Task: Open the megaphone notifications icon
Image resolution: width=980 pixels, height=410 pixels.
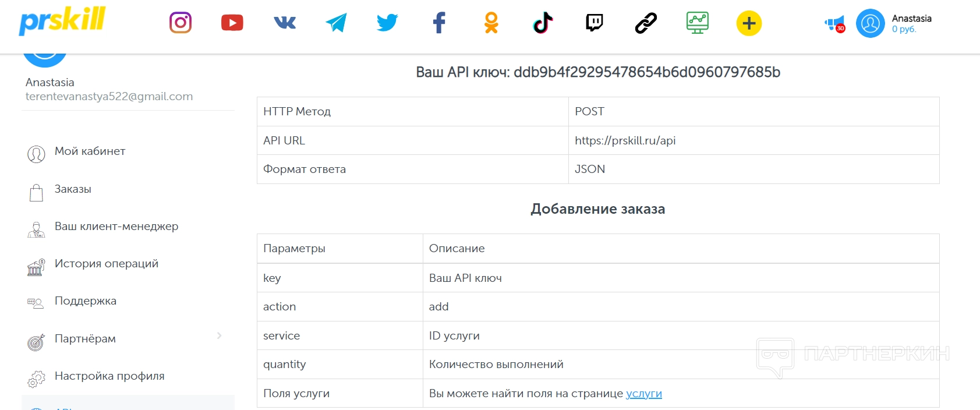Action: [834, 24]
